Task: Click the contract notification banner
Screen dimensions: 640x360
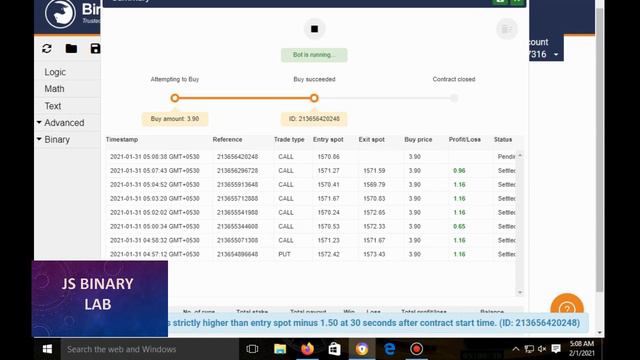Action: tap(378, 323)
